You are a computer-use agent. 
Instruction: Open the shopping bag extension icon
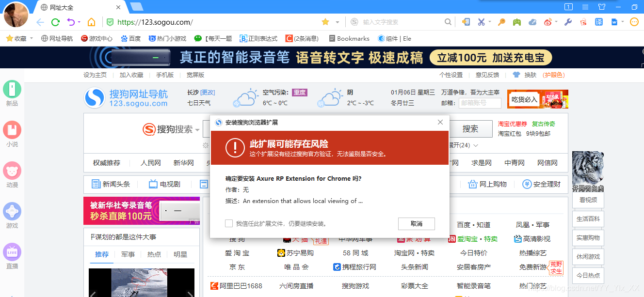584,22
